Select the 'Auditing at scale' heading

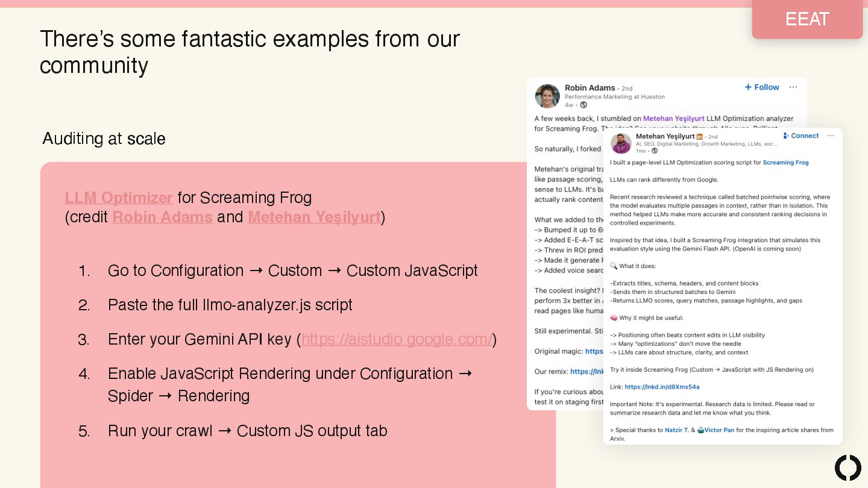pyautogui.click(x=104, y=139)
